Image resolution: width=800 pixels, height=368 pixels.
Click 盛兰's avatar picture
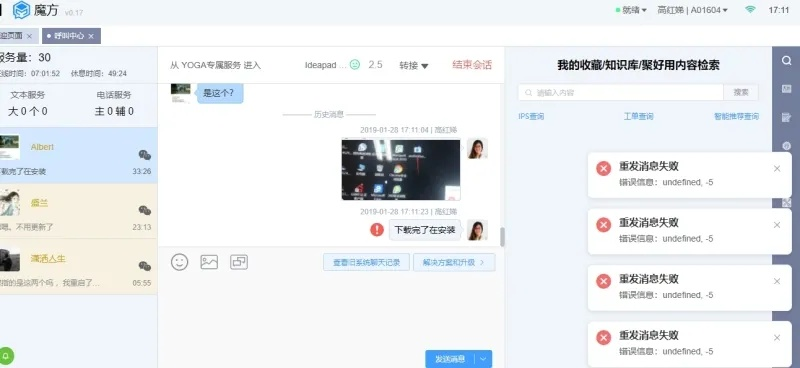[x=10, y=203]
